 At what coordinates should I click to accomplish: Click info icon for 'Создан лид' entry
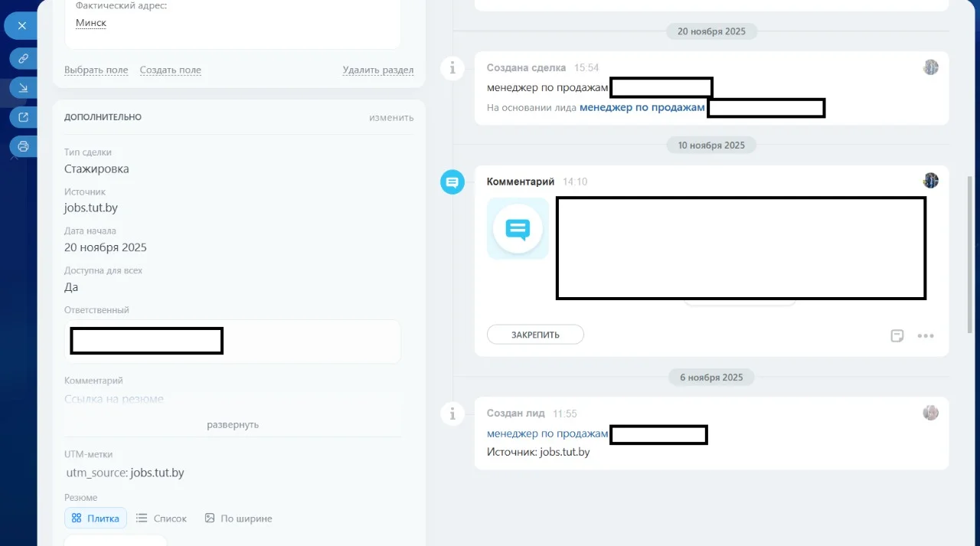tap(452, 414)
